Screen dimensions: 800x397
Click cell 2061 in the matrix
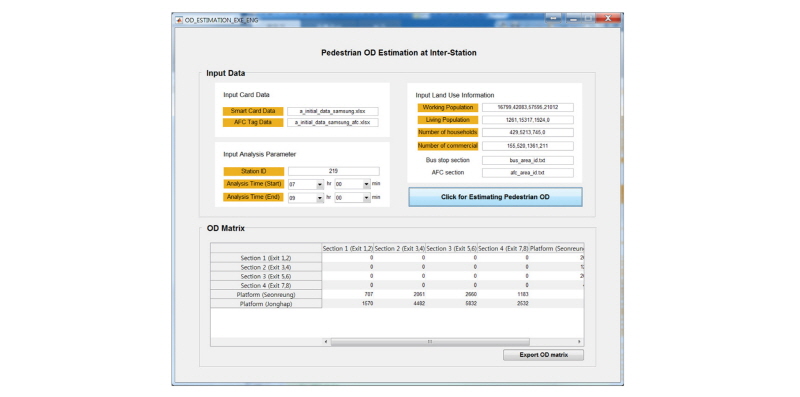(x=399, y=294)
